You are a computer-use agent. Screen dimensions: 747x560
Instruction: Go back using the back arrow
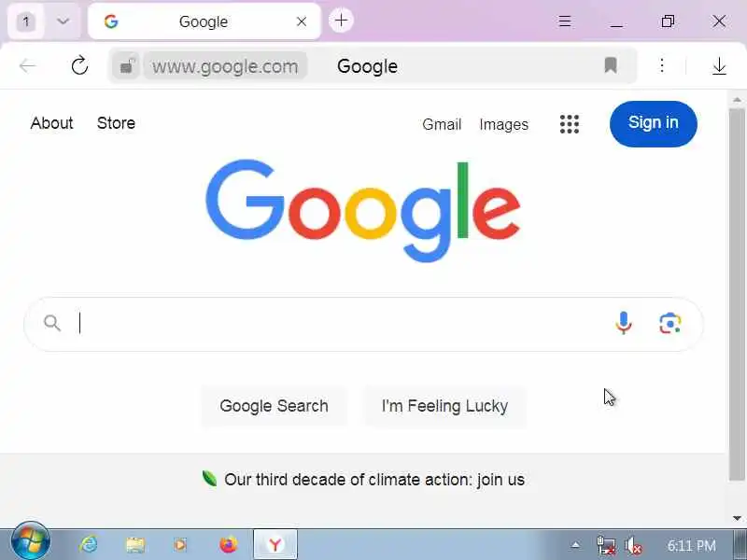click(x=28, y=65)
